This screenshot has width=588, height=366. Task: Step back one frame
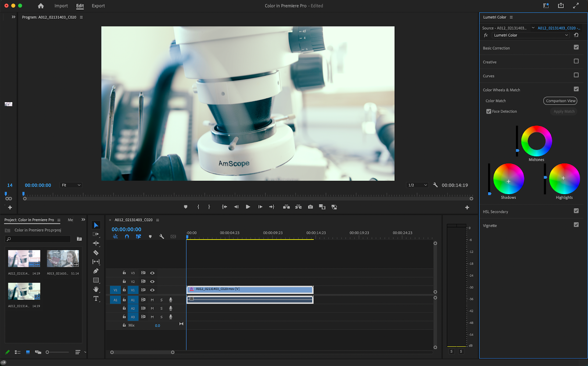coord(236,207)
